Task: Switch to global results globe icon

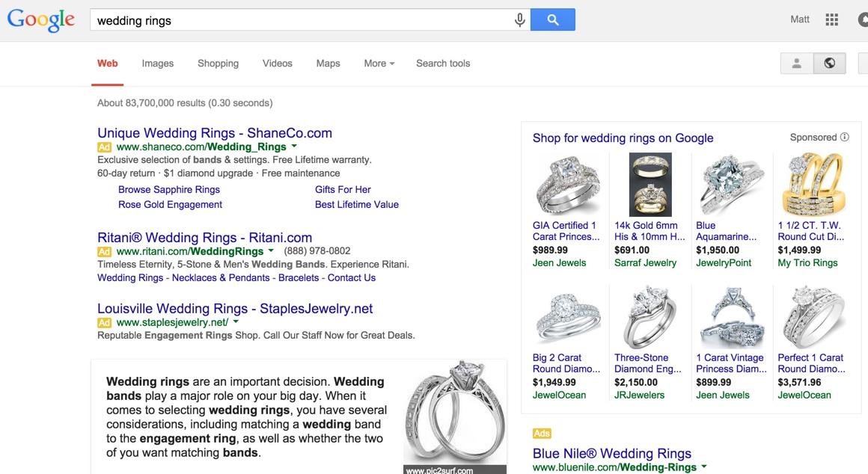Action: [x=829, y=63]
